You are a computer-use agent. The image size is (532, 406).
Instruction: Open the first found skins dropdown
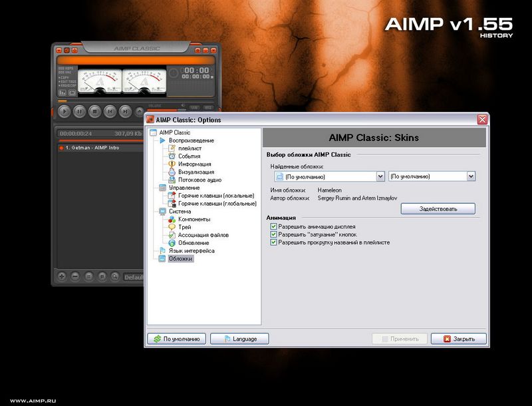click(x=329, y=176)
